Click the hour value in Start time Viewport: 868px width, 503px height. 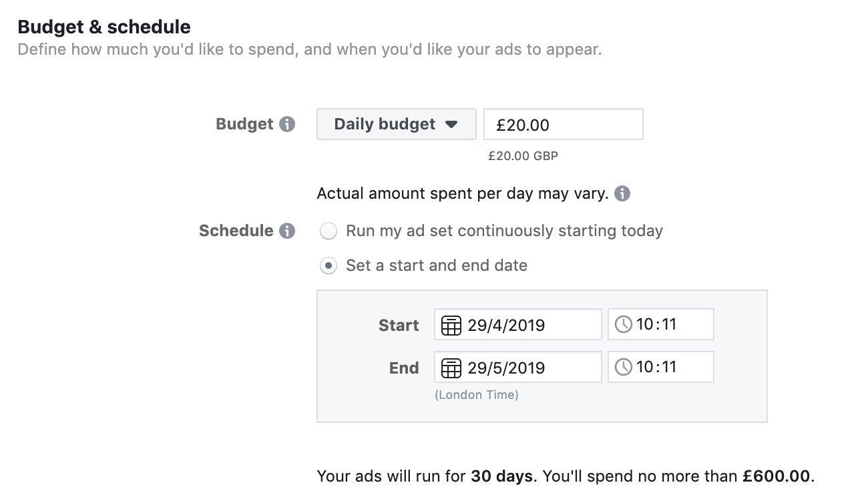tap(644, 324)
